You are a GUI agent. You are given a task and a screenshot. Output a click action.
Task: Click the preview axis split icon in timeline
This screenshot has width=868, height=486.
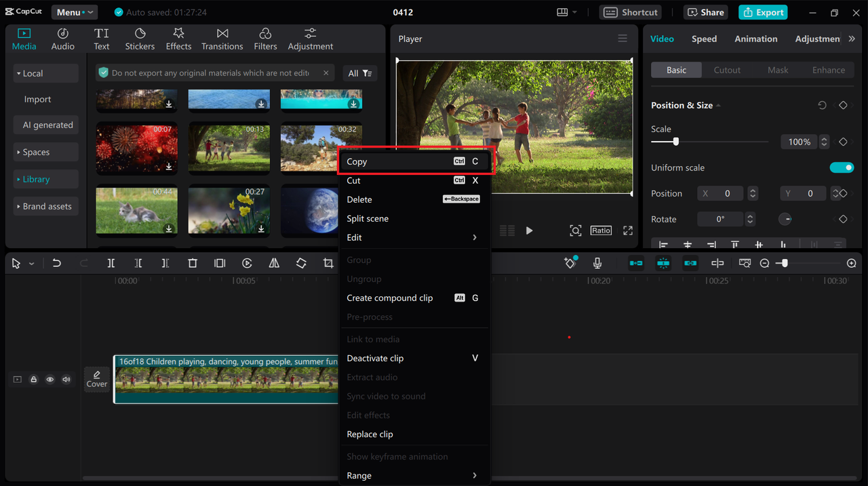point(717,263)
